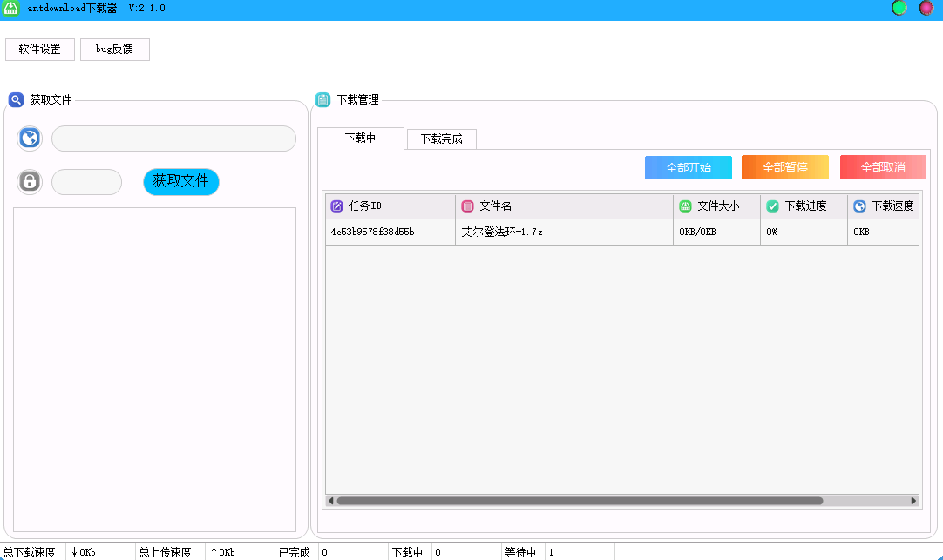This screenshot has width=943, height=560.
Task: Sort by 任务ID column header
Action: 390,206
